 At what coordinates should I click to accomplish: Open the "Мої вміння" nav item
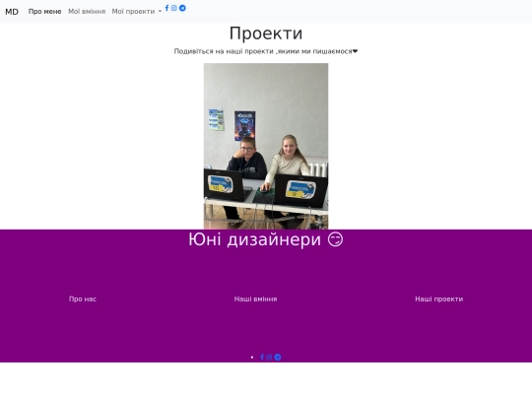pyautogui.click(x=87, y=12)
